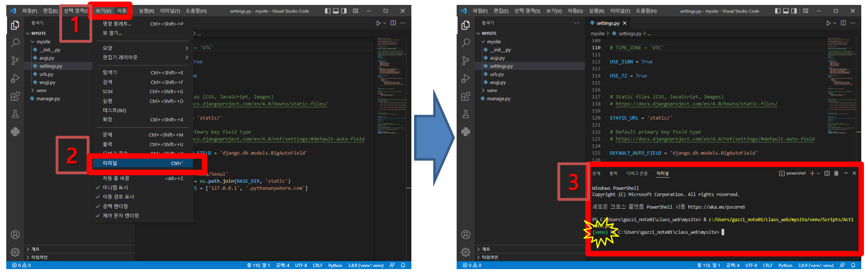This screenshot has height=274, width=868.
Task: Select 명령 팔레트 entry in 보기 menu
Action: [143, 24]
